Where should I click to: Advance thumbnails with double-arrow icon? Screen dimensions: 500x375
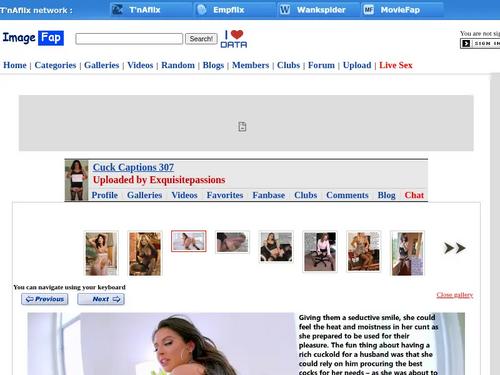tap(455, 248)
